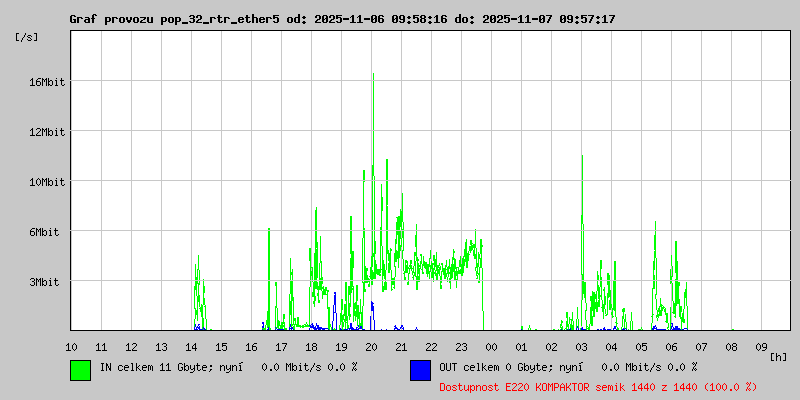Click the hour 03 marker on time axis
Image resolution: width=800 pixels, height=400 pixels.
pos(581,347)
